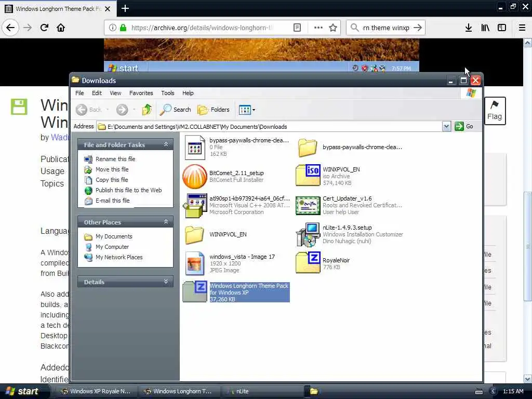The height and width of the screenshot is (399, 532).
Task: Close the Windows Longhorn Theme Pack tab
Action: pos(108,9)
